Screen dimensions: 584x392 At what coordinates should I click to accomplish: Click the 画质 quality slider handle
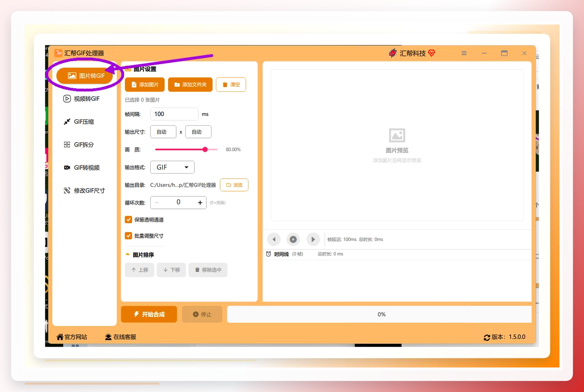205,149
